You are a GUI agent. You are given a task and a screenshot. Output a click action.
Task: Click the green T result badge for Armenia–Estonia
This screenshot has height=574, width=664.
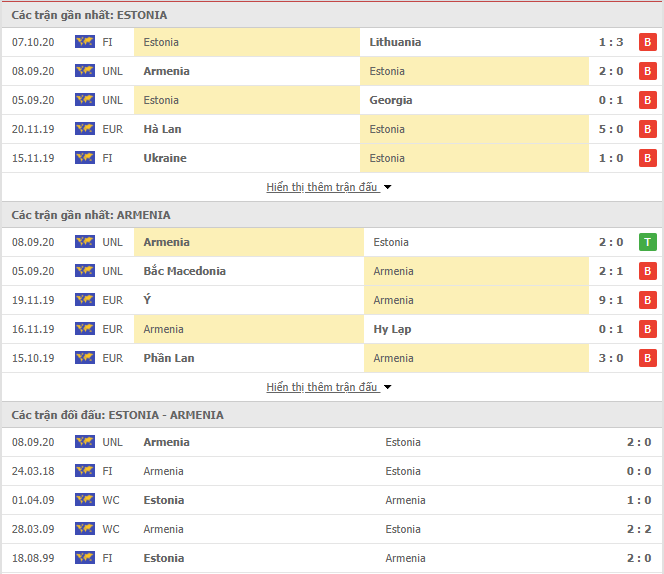[x=647, y=242]
